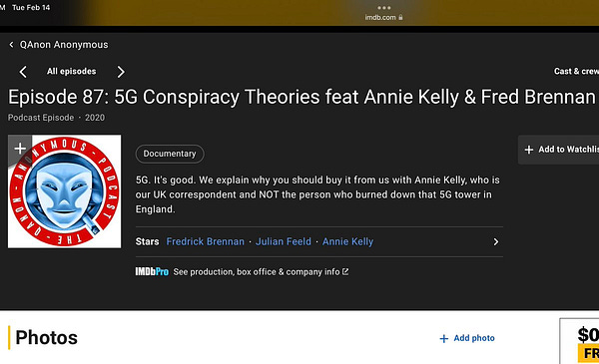The image size is (599, 364).
Task: Click the Stars label
Action: tap(147, 241)
